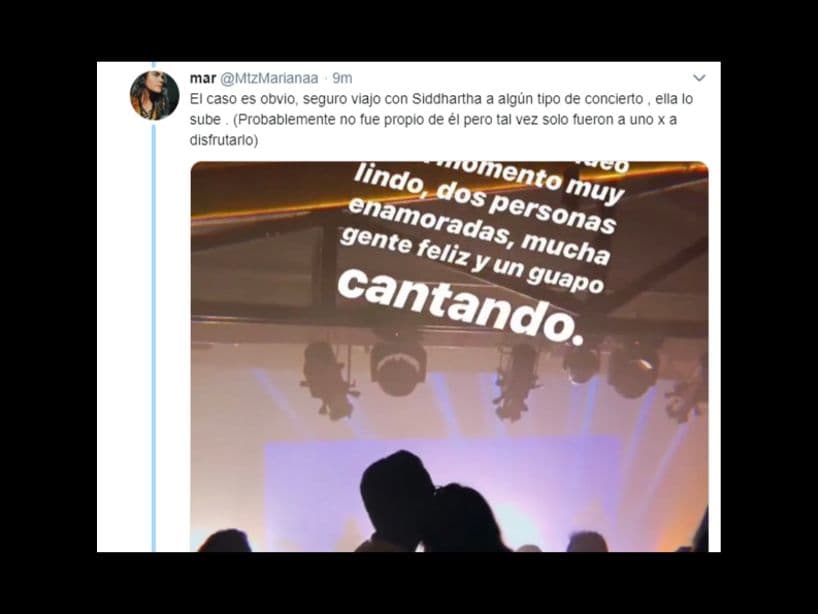Click the word "disfrutarlo)" ending the tweet
This screenshot has height=614, width=818.
coord(224,140)
